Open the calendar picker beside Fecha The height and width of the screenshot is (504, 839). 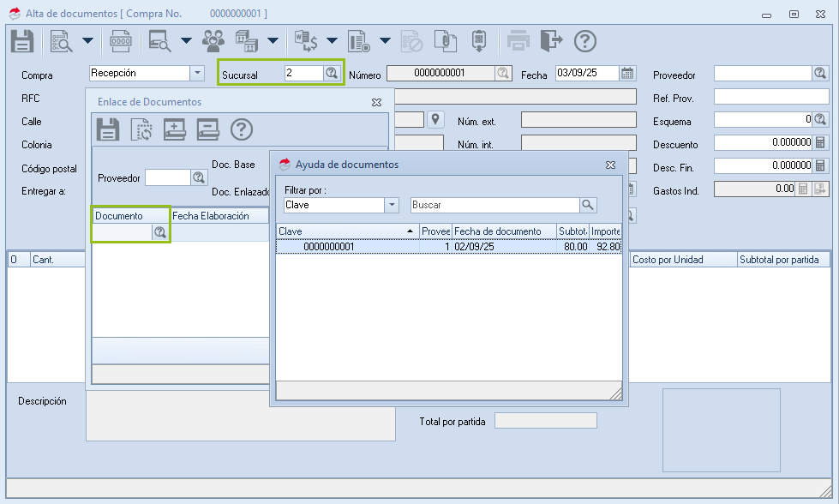(627, 73)
